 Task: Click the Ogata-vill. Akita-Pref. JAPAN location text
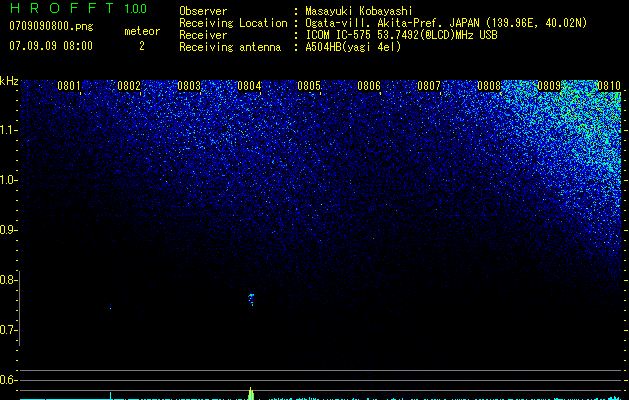point(446,23)
